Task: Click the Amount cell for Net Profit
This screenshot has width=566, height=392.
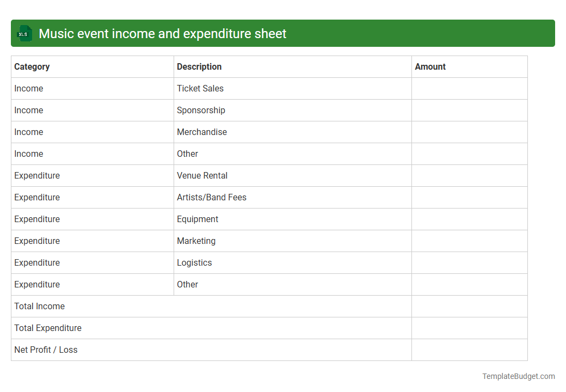Action: (x=469, y=350)
